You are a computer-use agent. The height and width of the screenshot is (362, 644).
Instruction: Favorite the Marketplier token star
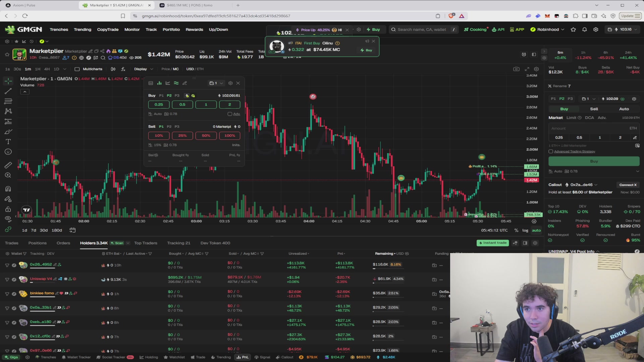[7, 54]
